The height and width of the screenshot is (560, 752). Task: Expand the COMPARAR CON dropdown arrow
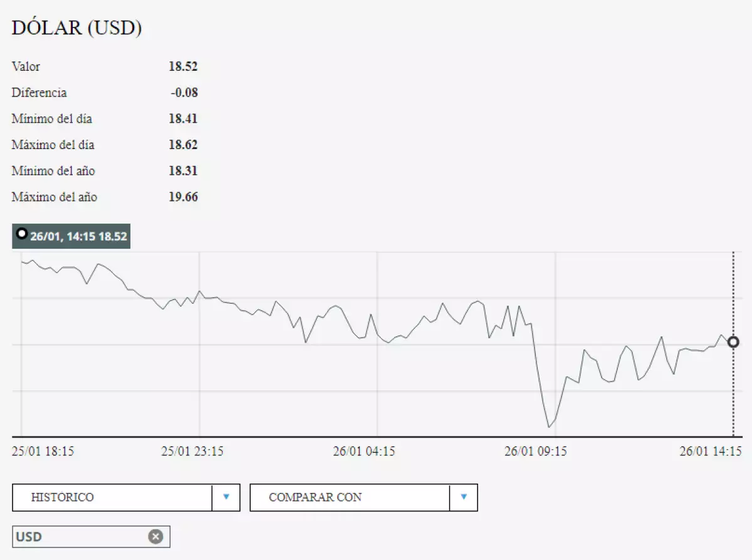pyautogui.click(x=464, y=497)
